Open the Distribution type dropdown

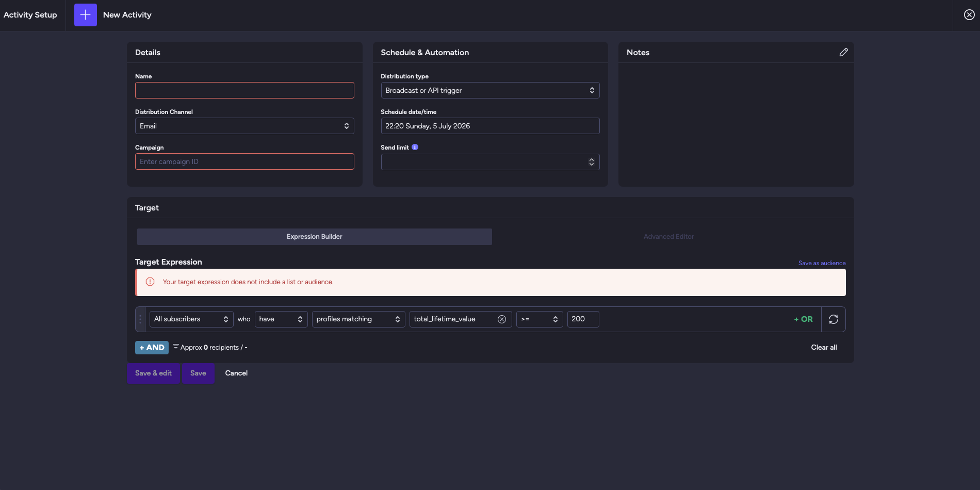(490, 90)
